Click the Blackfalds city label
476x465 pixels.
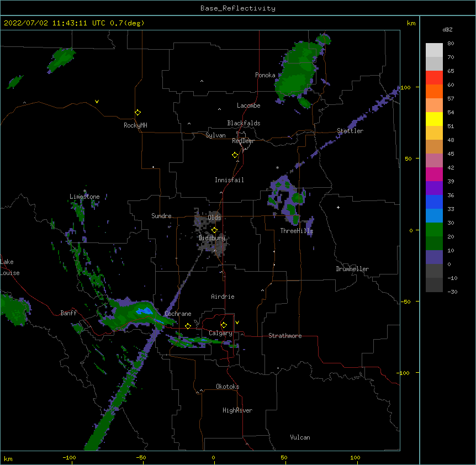tap(244, 123)
